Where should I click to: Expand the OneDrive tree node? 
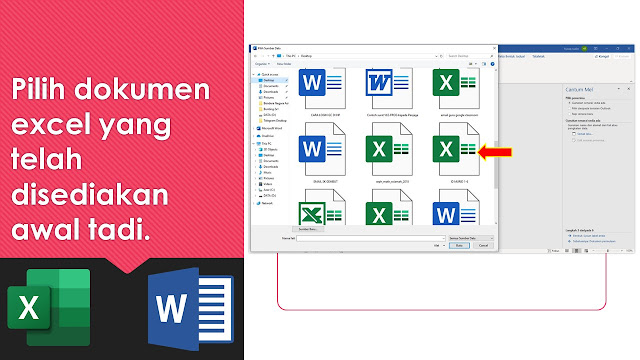click(x=253, y=136)
